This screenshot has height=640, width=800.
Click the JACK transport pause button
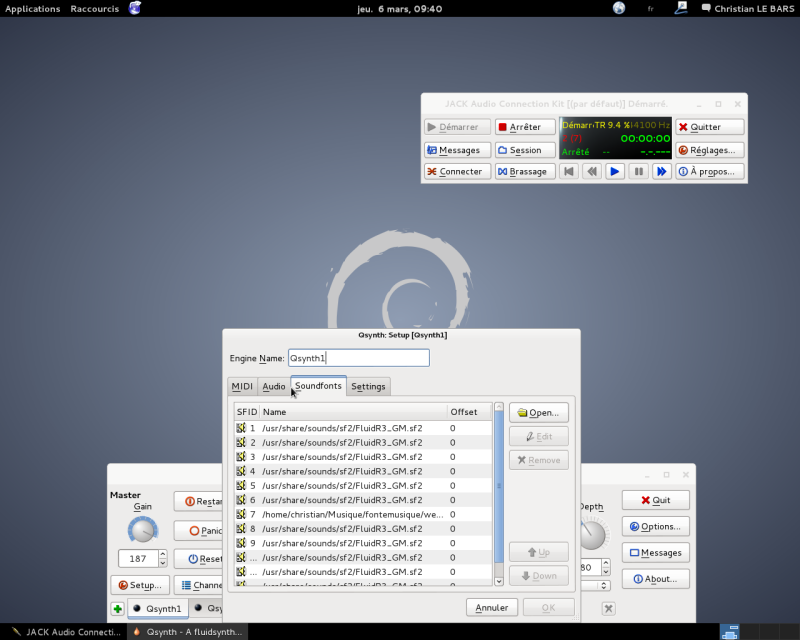click(638, 172)
